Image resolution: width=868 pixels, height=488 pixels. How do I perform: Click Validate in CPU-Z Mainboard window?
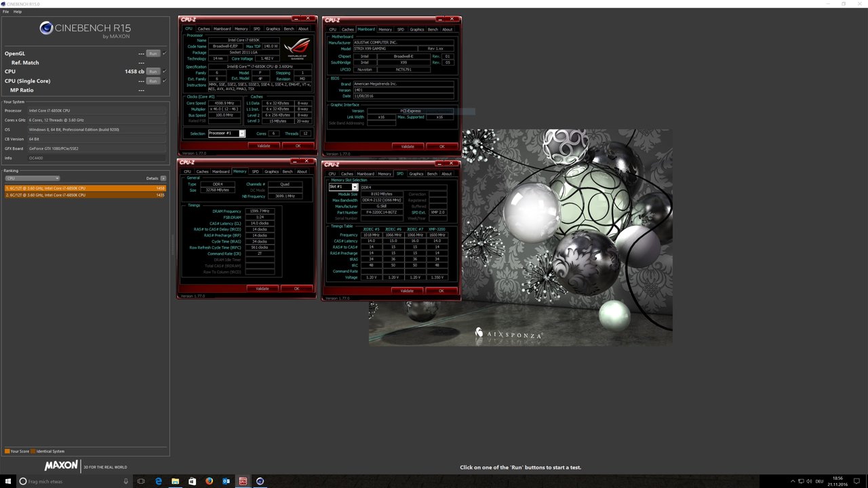[408, 146]
